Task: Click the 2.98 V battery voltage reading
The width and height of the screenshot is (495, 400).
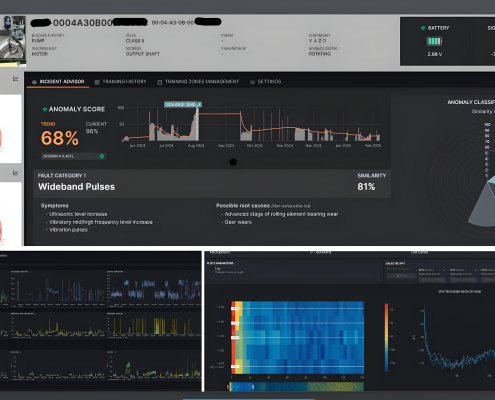Action: tap(435, 54)
